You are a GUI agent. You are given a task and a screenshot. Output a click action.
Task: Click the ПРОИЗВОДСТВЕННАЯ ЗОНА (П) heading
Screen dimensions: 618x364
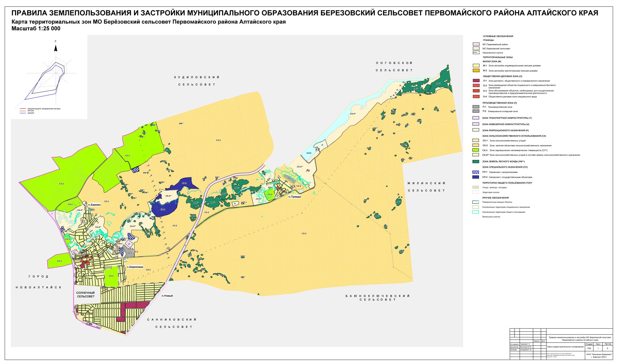point(500,103)
